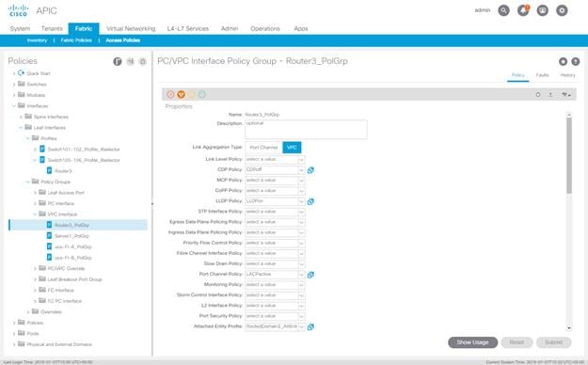588x365 pixels.
Task: Collapse the VPC Interface tree node
Action: (x=35, y=214)
